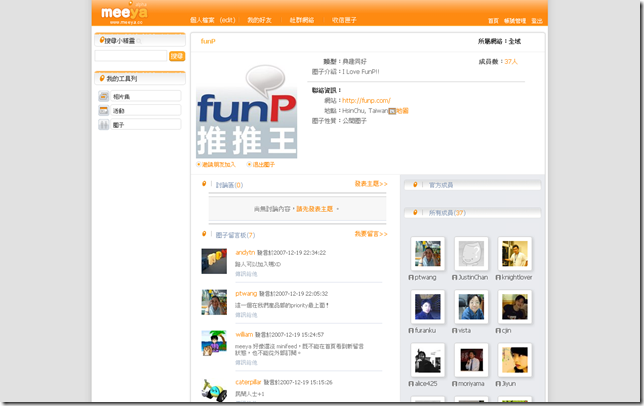Click 官方成員 official members header
Viewport: 644px width, 406px height.
click(x=441, y=185)
